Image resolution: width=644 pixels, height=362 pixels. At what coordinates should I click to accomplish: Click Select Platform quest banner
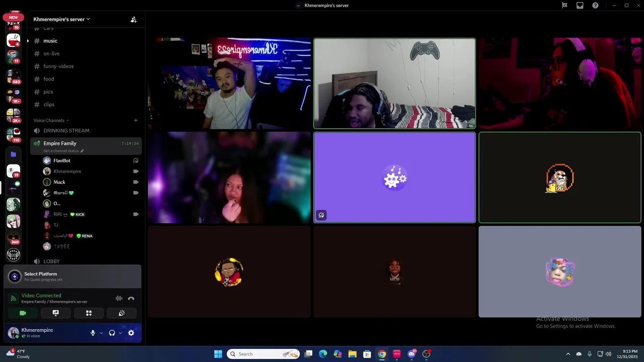(x=72, y=277)
